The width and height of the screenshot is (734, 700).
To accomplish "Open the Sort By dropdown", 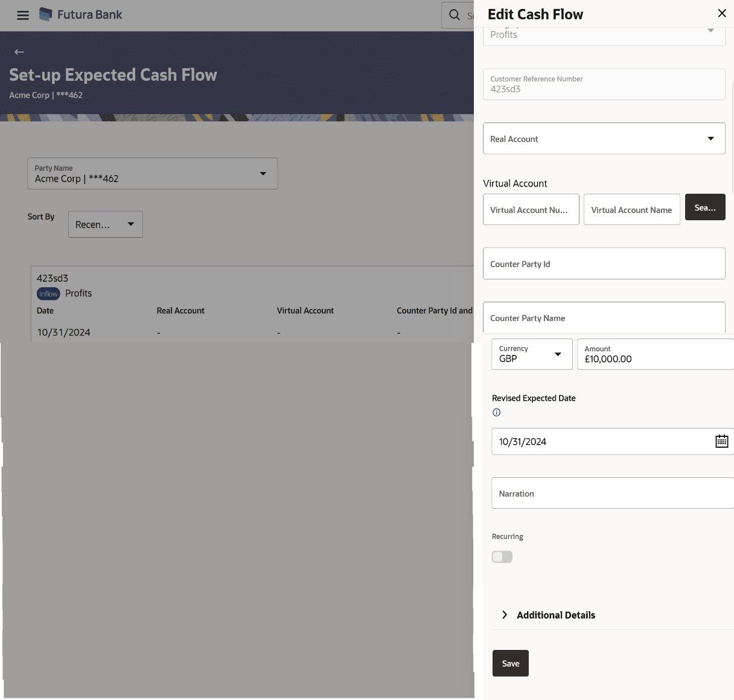I will click(x=106, y=224).
